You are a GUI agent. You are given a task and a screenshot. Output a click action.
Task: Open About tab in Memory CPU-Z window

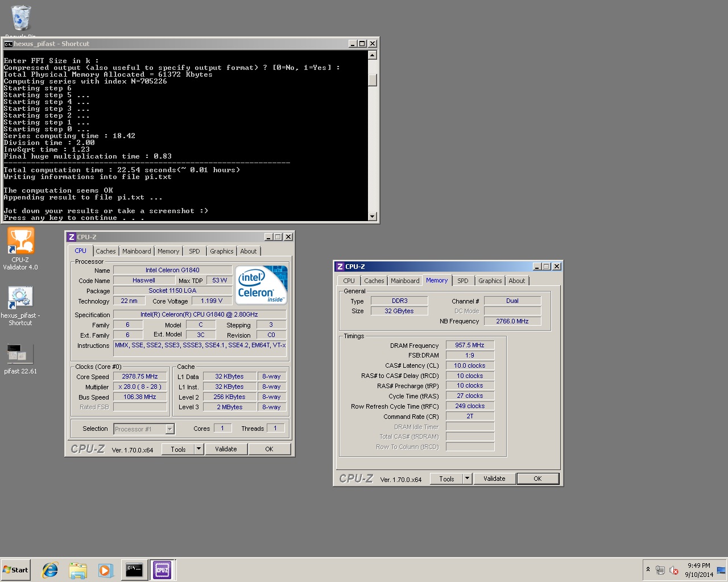pos(517,281)
